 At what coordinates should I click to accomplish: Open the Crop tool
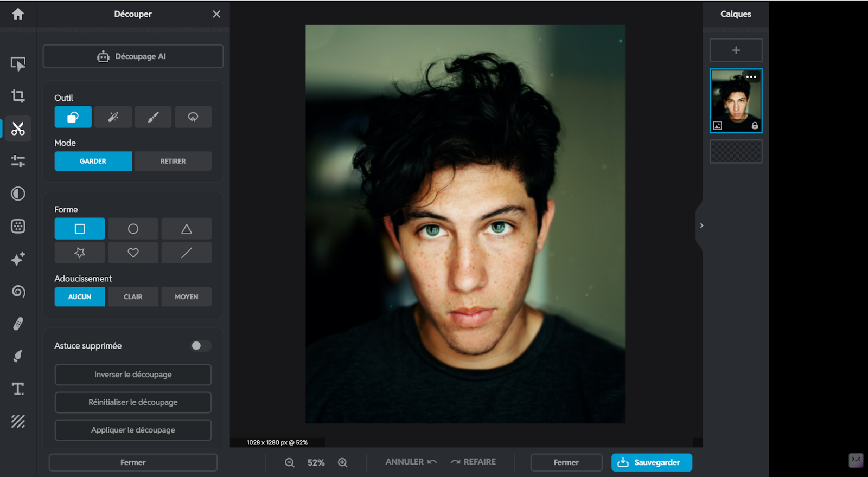click(18, 96)
